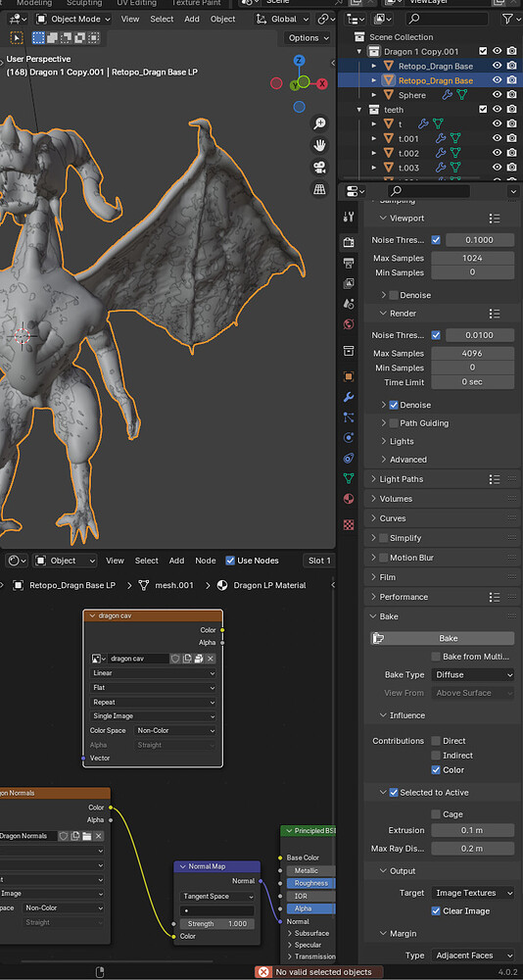Toggle camera view in the viewport
523x980 pixels.
click(x=319, y=167)
